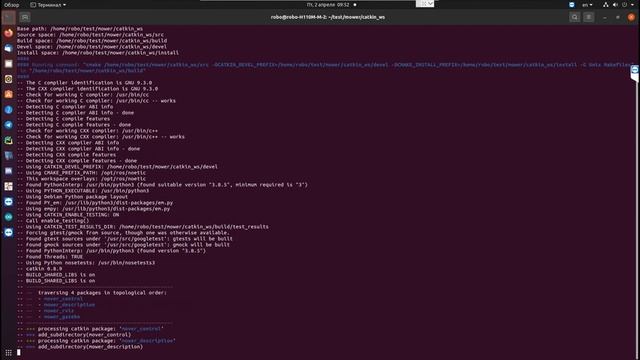Open network status icon in top bar

coord(606,4)
